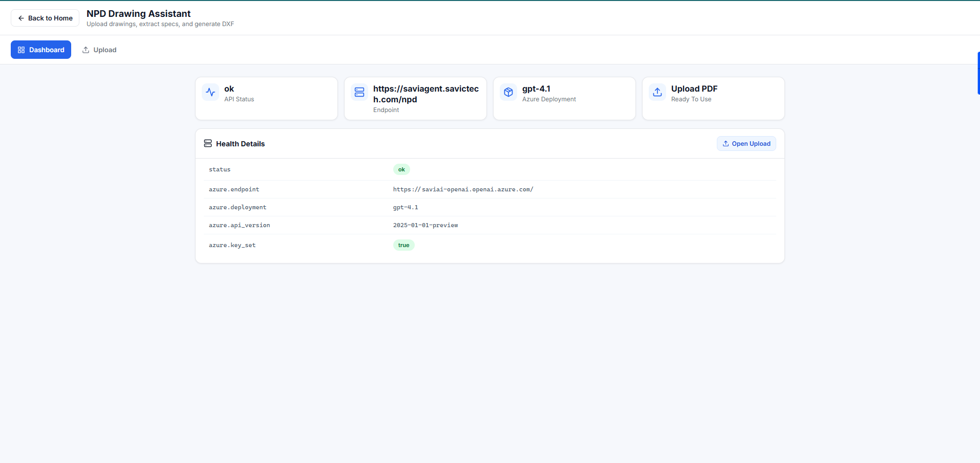This screenshot has width=980, height=463.
Task: Click the API Status pulse icon
Action: [210, 92]
